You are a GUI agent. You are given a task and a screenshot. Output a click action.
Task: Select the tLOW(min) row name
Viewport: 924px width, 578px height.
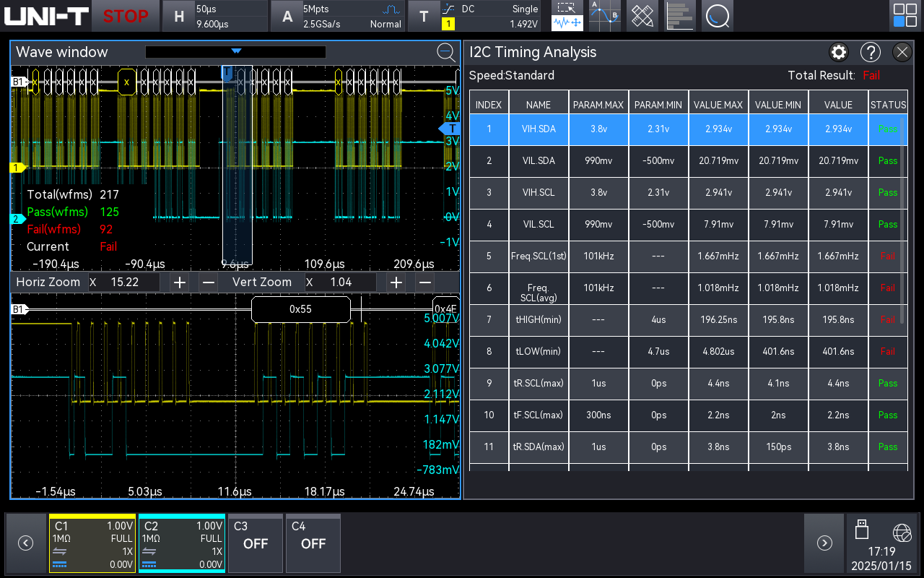pos(539,352)
